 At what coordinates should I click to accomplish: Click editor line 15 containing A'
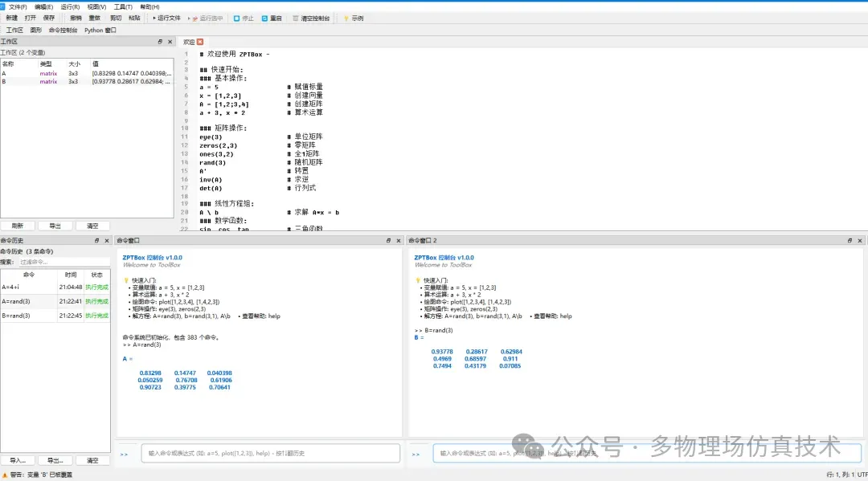[203, 171]
